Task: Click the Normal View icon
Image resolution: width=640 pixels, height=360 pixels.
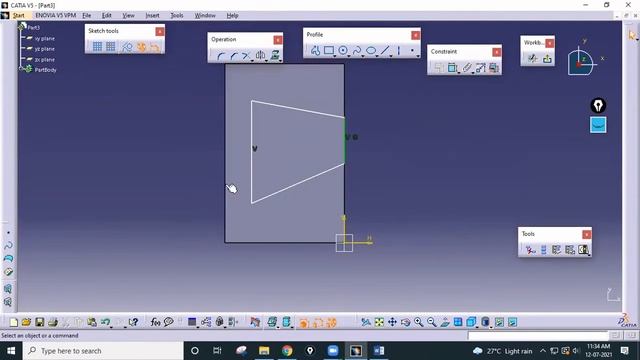Action: click(x=445, y=322)
